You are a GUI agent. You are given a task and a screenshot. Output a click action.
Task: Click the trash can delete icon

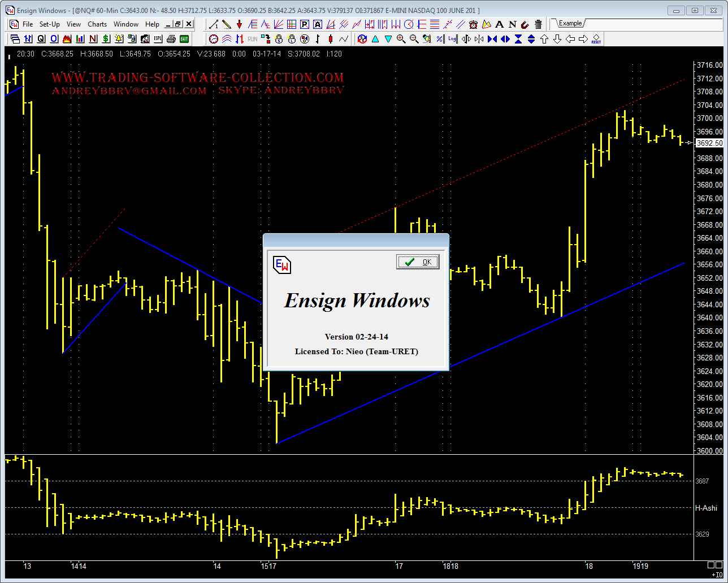click(538, 24)
